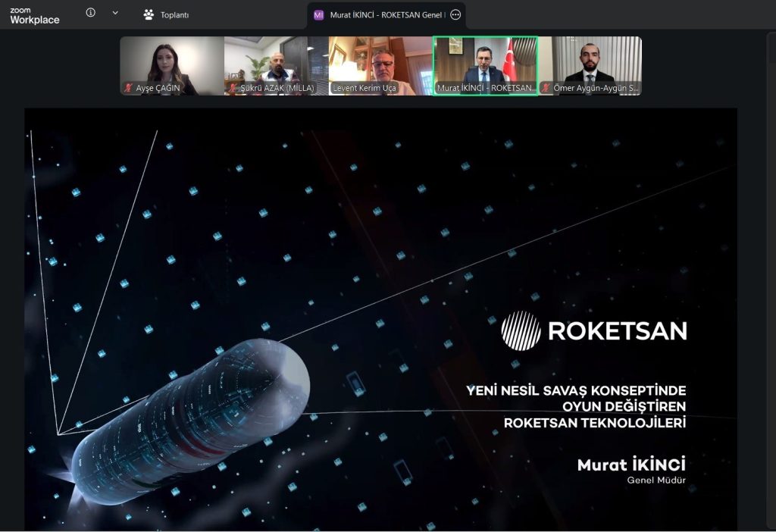Viewport: 776px width, 532px height.
Task: Select the Murat İKİNCİ - ROKETSAN tab
Action: 386,14
